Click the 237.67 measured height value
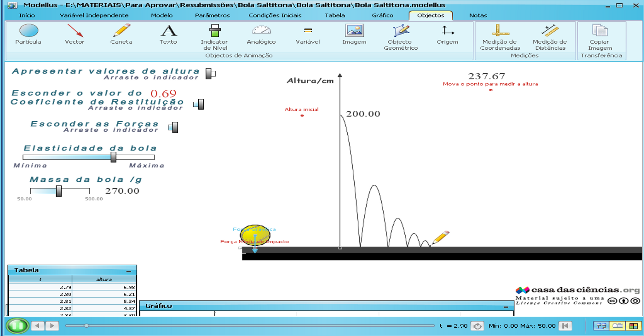Image resolution: width=644 pixels, height=336 pixels. tap(487, 76)
